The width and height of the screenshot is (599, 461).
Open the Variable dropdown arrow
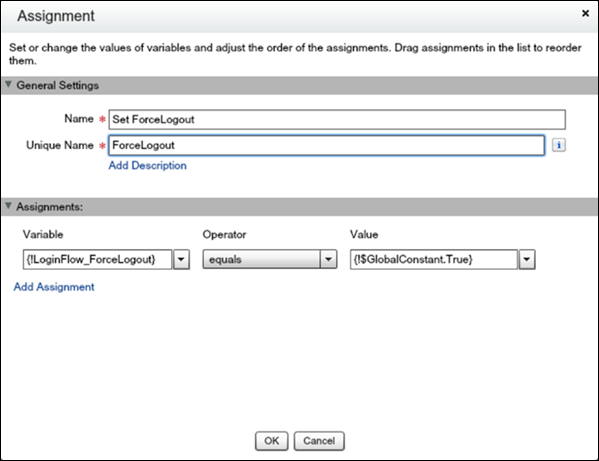coord(181,260)
